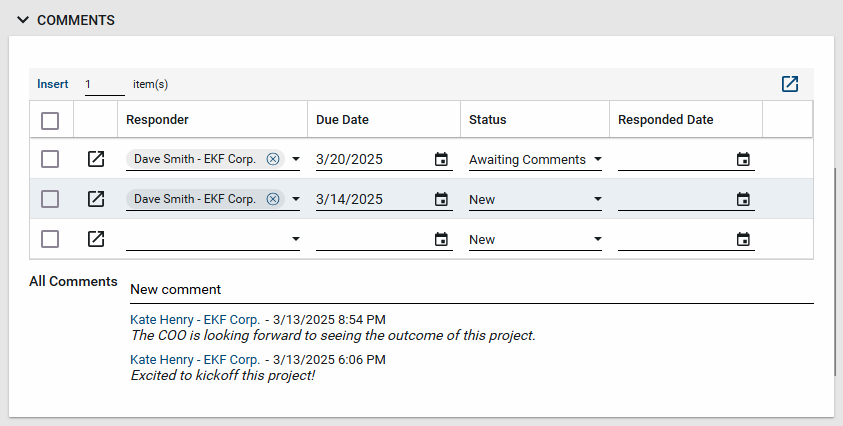Expand responder dropdown in the empty third row
The width and height of the screenshot is (843, 426).
[295, 239]
